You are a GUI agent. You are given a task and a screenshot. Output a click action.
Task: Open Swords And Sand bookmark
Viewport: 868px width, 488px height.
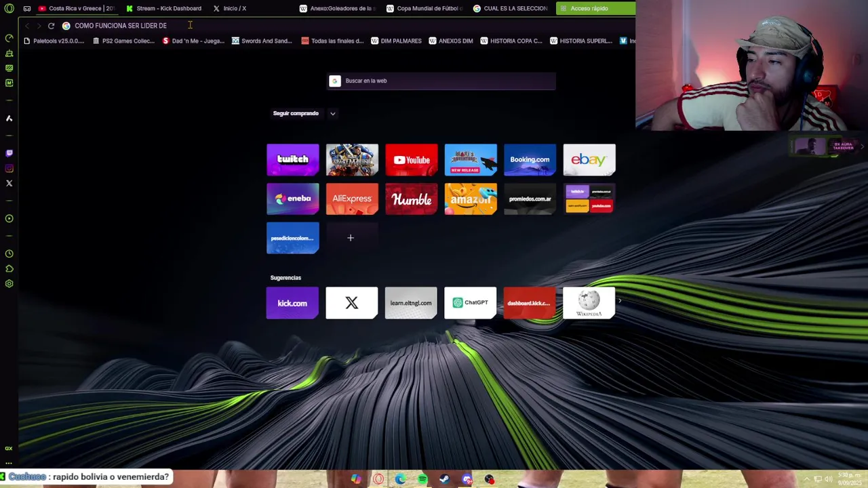(x=262, y=41)
